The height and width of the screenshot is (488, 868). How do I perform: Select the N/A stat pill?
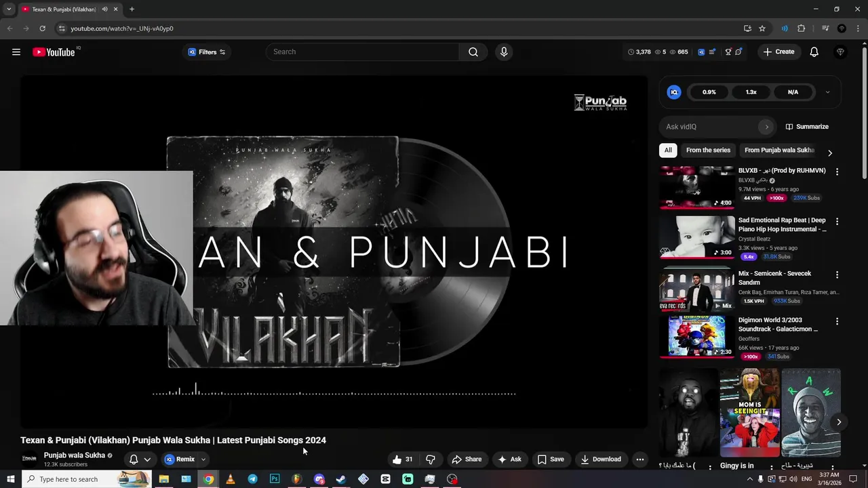(x=793, y=92)
